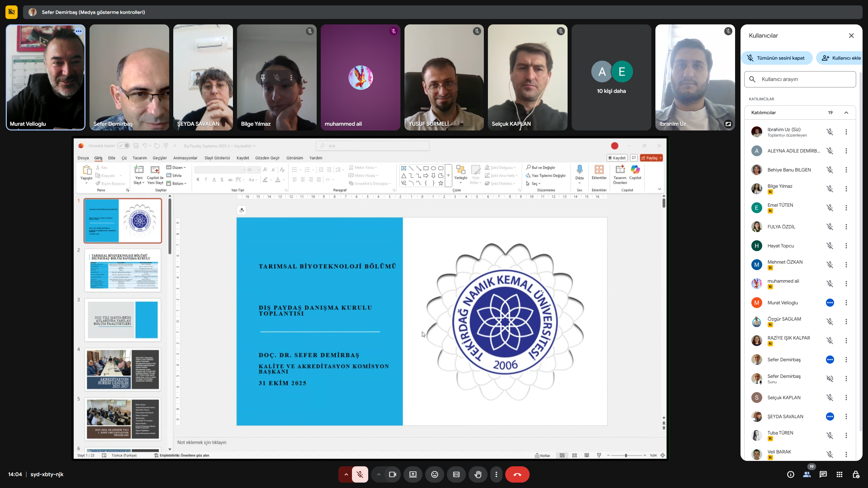
Task: Click the present screen icon
Action: click(413, 474)
